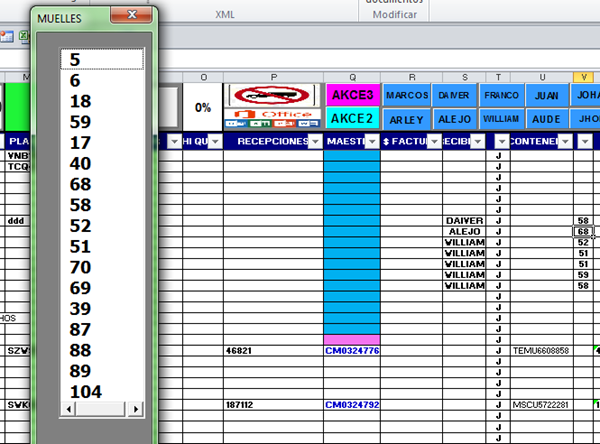This screenshot has width=600, height=444.
Task: Pick dock 104 in MUELLES list
Action: click(x=102, y=392)
